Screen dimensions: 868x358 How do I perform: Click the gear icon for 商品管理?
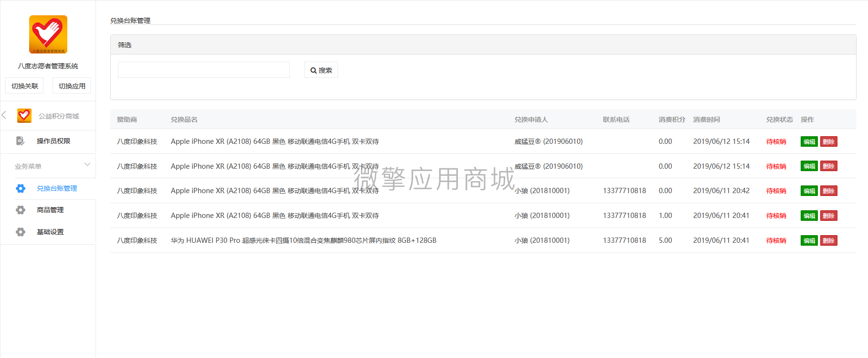21,210
